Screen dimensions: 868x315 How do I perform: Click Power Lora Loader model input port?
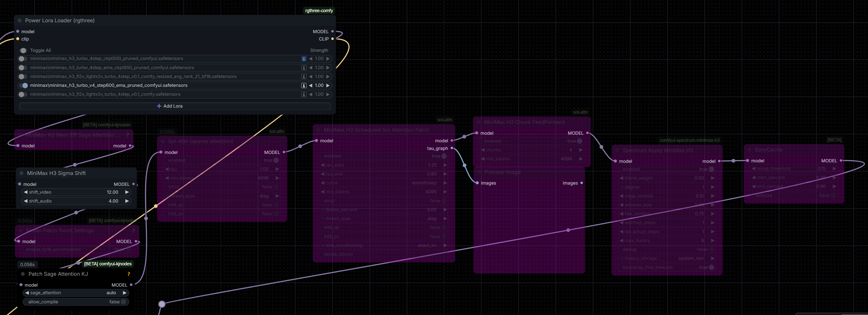(x=17, y=31)
